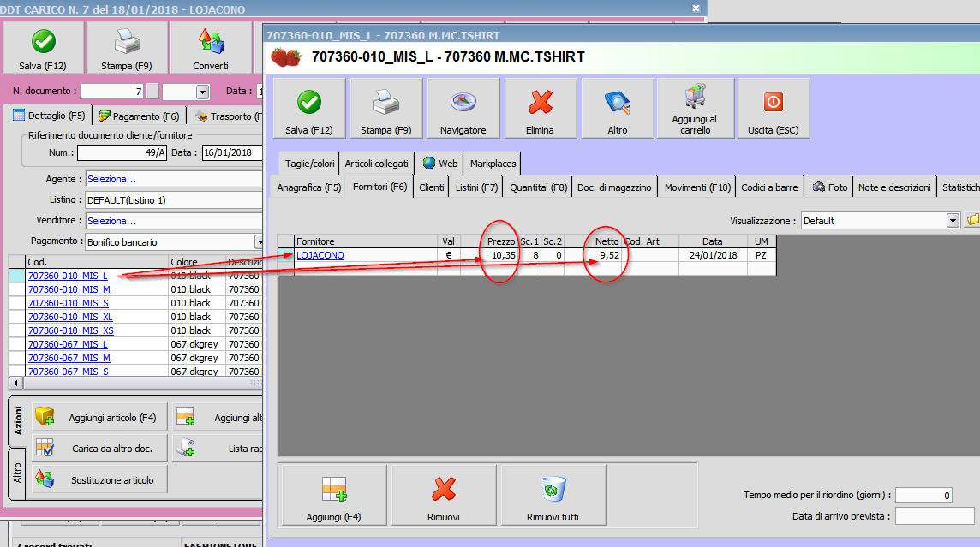
Task: Open article 707360-010_MIS_S link
Action: point(69,303)
